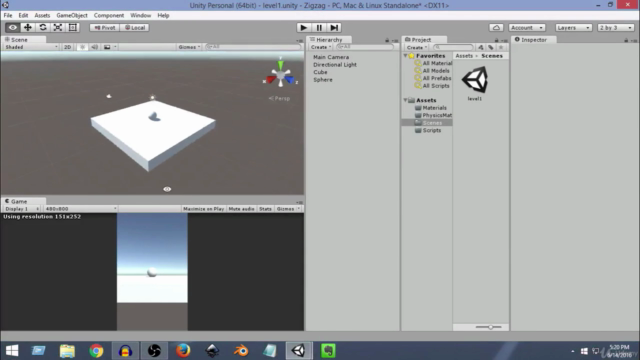
Task: Select the Scale tool
Action: pos(58,27)
